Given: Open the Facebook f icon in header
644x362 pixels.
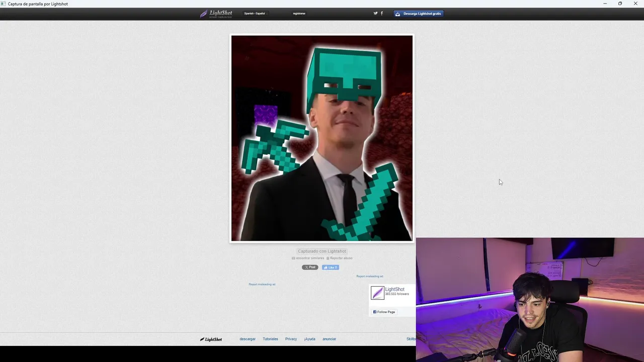Looking at the screenshot, I should pos(381,14).
